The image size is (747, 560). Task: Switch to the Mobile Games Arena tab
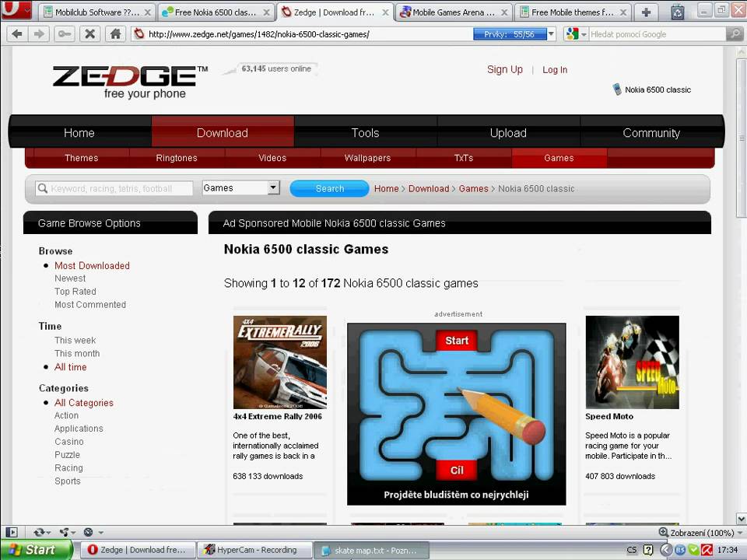454,12
